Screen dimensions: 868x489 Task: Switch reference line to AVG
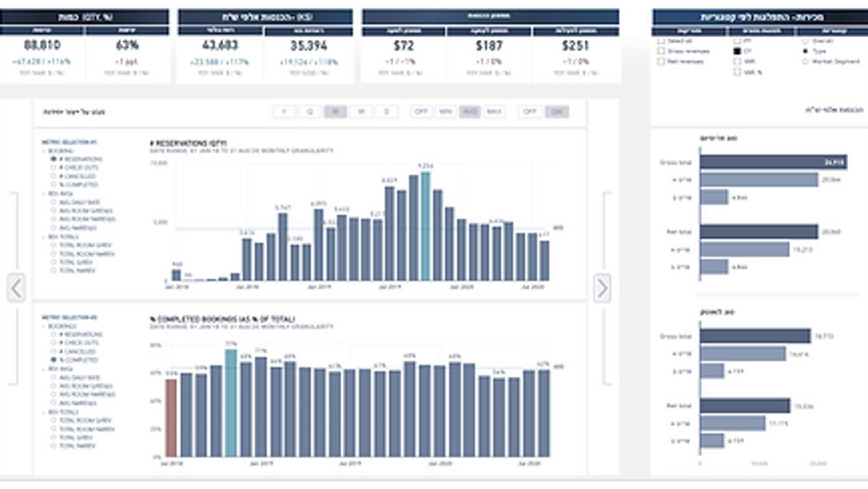tap(470, 112)
